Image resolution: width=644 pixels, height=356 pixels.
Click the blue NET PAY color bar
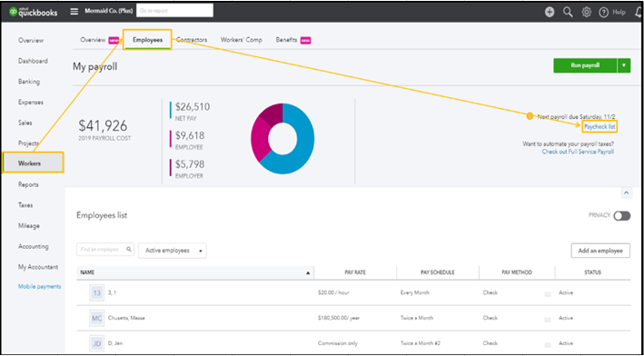(170, 110)
